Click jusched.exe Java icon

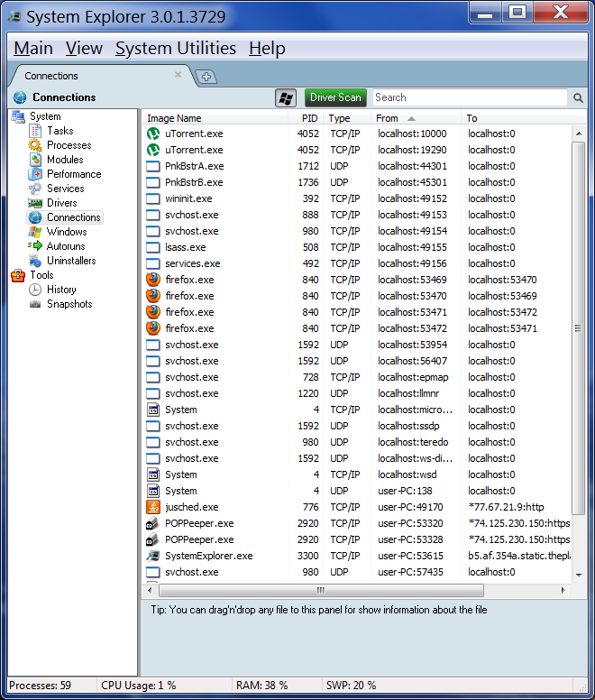tap(153, 507)
